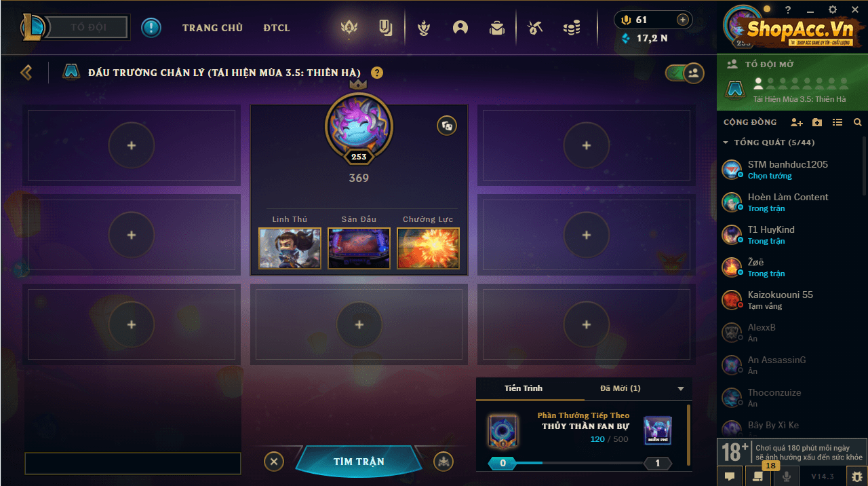
Task: Open the Loot crafting hammer icon
Action: pyautogui.click(x=535, y=28)
